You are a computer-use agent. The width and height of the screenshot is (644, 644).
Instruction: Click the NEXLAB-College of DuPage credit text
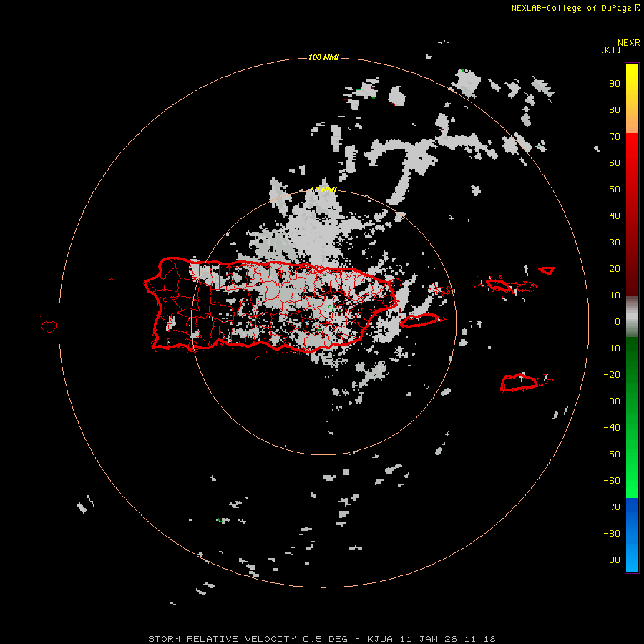coord(575,8)
